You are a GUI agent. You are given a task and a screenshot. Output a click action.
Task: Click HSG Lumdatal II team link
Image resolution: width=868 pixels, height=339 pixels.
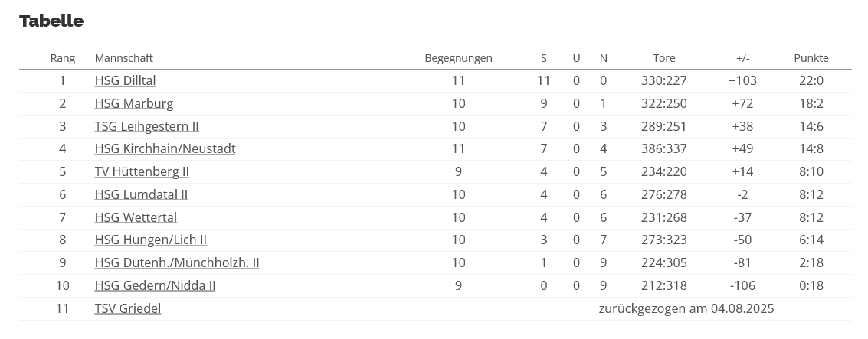point(141,194)
